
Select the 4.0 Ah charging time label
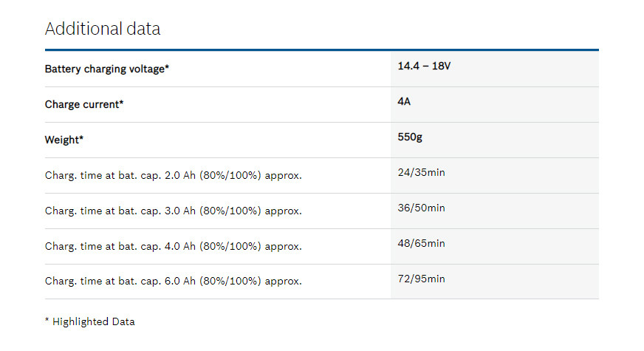coord(173,246)
